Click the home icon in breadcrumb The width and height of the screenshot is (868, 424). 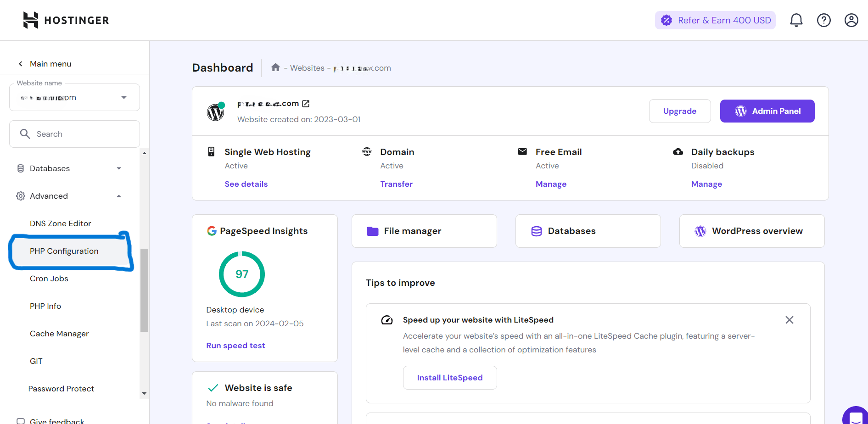point(275,67)
